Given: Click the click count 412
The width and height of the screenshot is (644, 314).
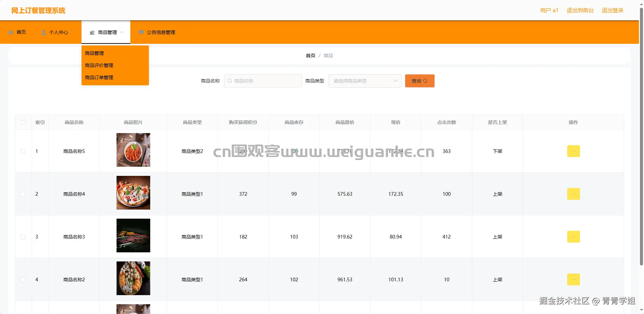Looking at the screenshot, I should [x=447, y=237].
